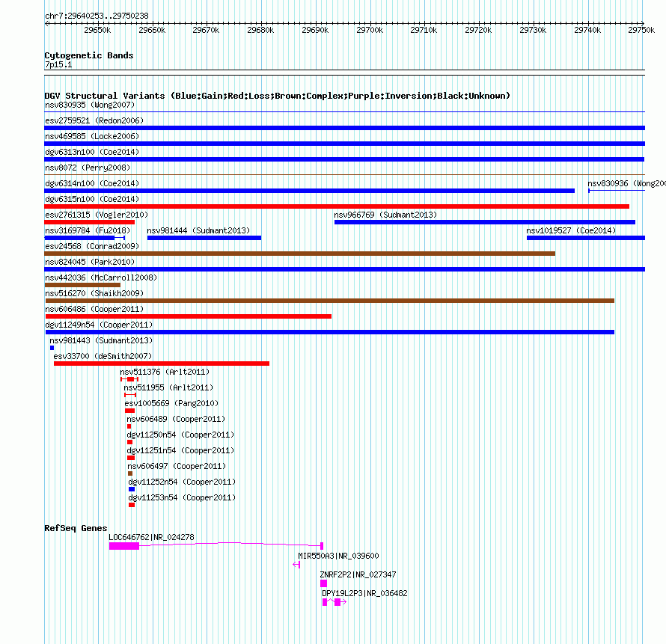666x644 pixels.
Task: Click the dgv6315n100 (Coe2014) red loss bar
Action: [337, 206]
